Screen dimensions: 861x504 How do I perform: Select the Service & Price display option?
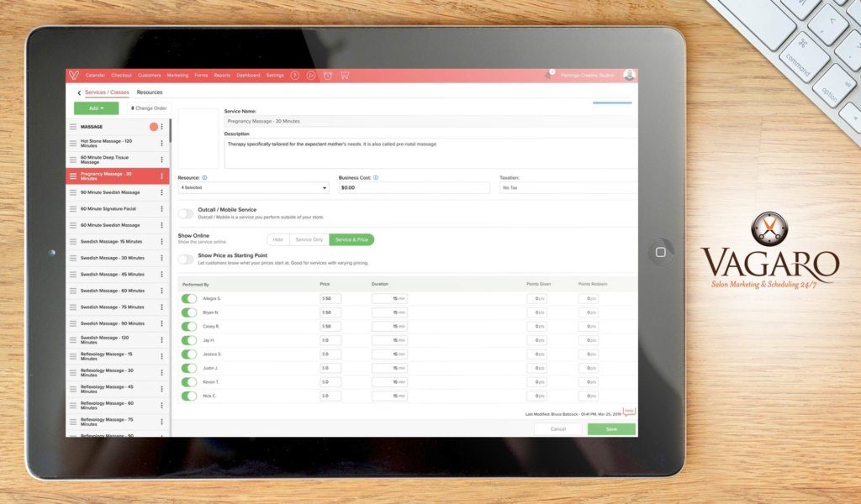point(351,239)
